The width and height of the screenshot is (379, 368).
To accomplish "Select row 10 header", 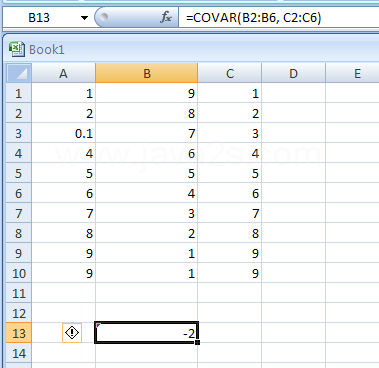I will pos(19,273).
